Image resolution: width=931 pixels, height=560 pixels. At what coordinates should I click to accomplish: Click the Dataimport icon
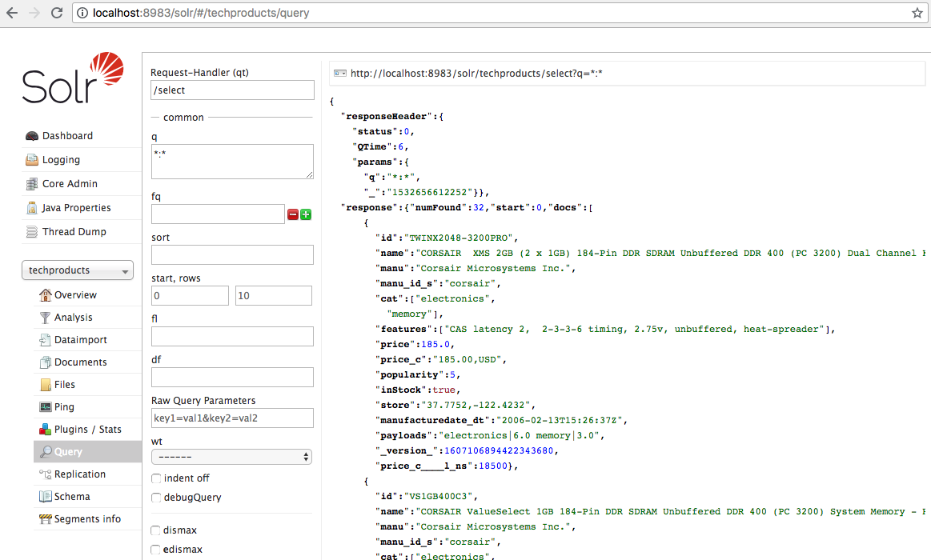tap(45, 340)
